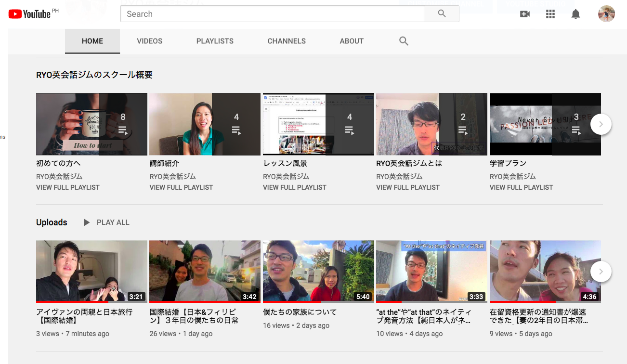Click the playlist icon on レッスン風景 thumbnail
627x364 pixels.
[350, 130]
